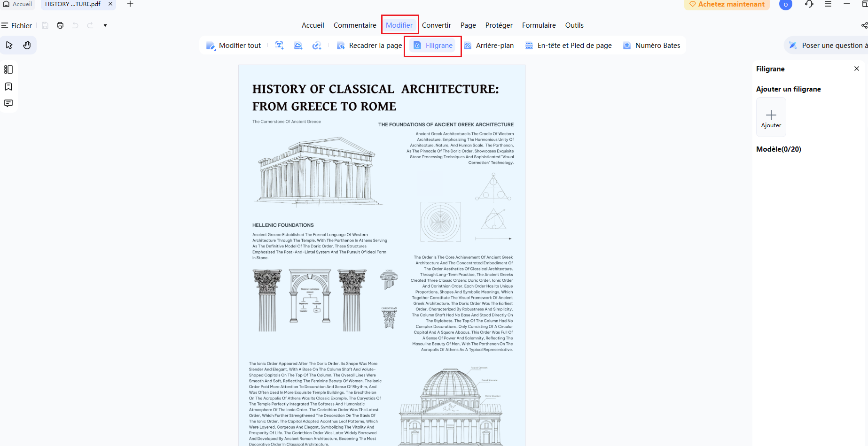The image size is (868, 446).
Task: Open the comments sidebar icon
Action: pyautogui.click(x=8, y=103)
